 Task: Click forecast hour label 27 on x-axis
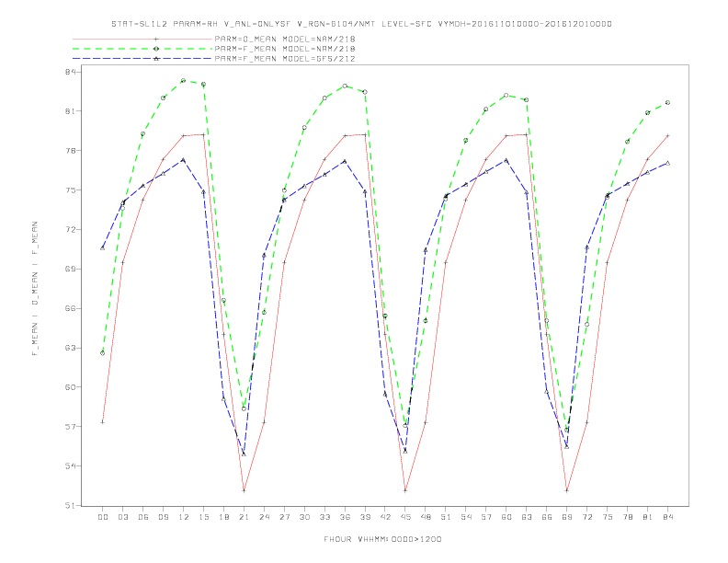[284, 517]
